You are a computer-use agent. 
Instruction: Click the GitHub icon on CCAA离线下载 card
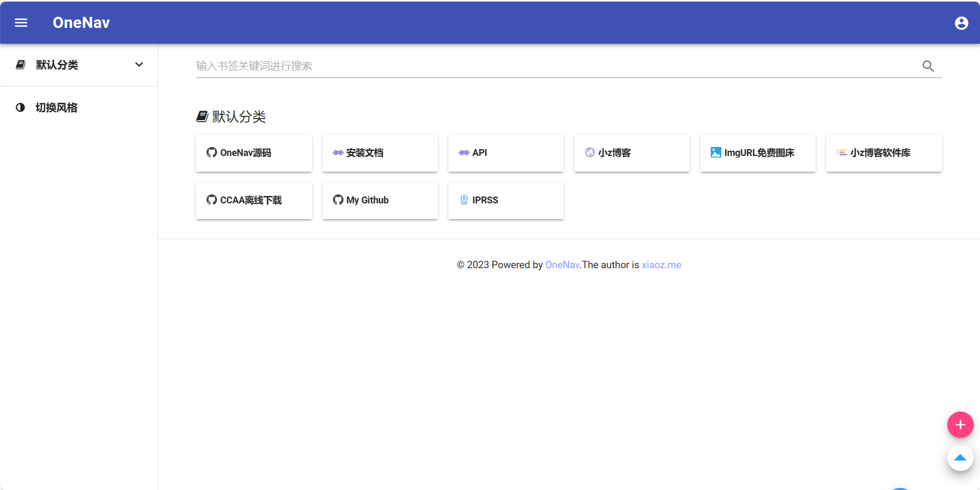pos(212,200)
